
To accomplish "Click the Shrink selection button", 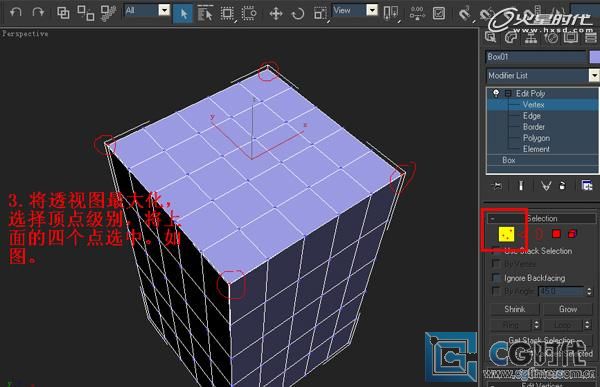I will [515, 309].
